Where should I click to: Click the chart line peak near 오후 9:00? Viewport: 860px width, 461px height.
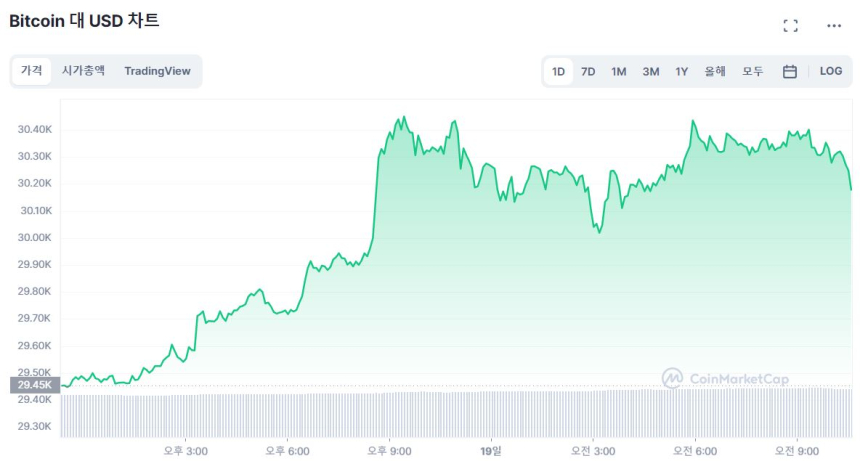coord(402,118)
